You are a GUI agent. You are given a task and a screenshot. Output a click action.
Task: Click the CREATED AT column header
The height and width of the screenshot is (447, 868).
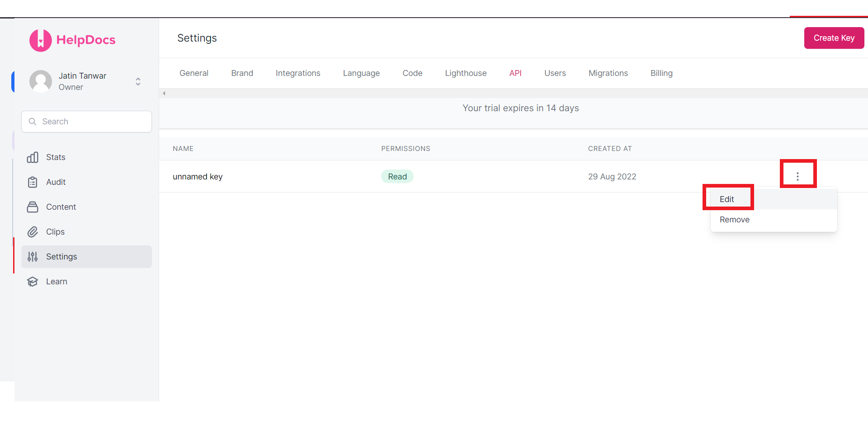click(610, 149)
